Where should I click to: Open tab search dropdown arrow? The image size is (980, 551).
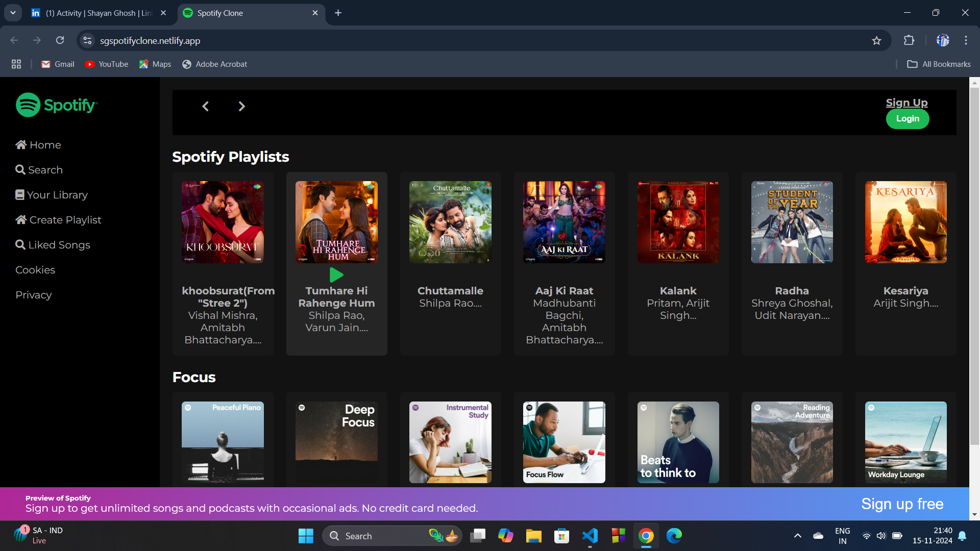click(x=13, y=13)
